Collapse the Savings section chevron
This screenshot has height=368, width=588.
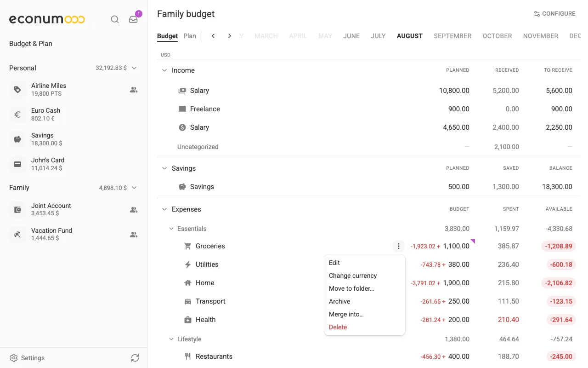click(164, 168)
